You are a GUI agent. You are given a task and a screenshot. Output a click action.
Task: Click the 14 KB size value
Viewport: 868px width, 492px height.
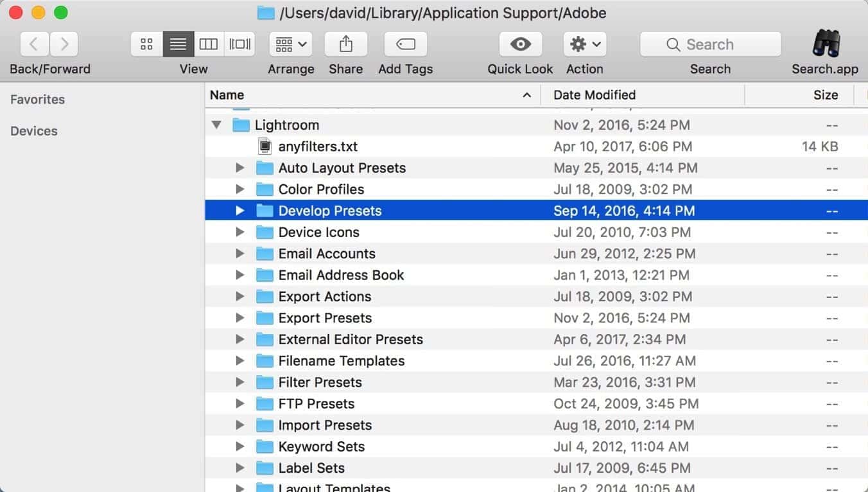[x=820, y=146]
